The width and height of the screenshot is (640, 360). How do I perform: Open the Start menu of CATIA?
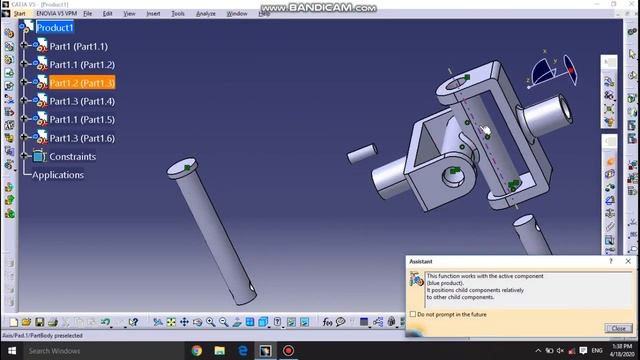[19, 13]
